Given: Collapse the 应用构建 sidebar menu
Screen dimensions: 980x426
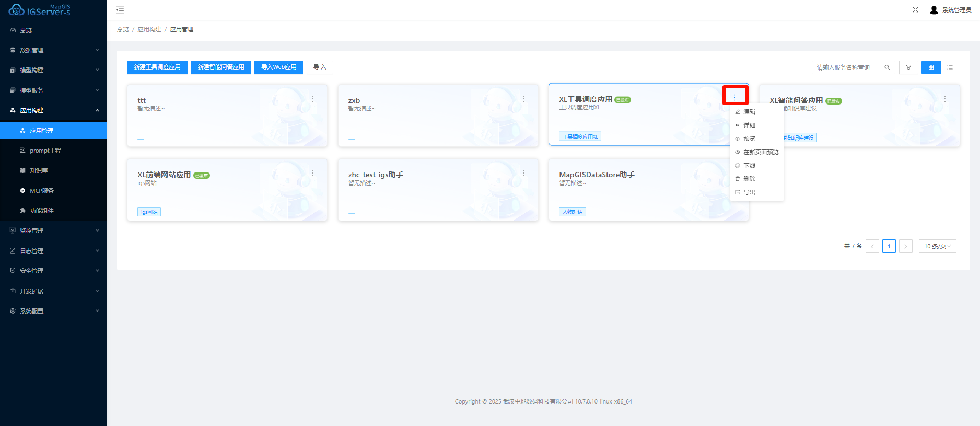Looking at the screenshot, I should click(x=53, y=110).
